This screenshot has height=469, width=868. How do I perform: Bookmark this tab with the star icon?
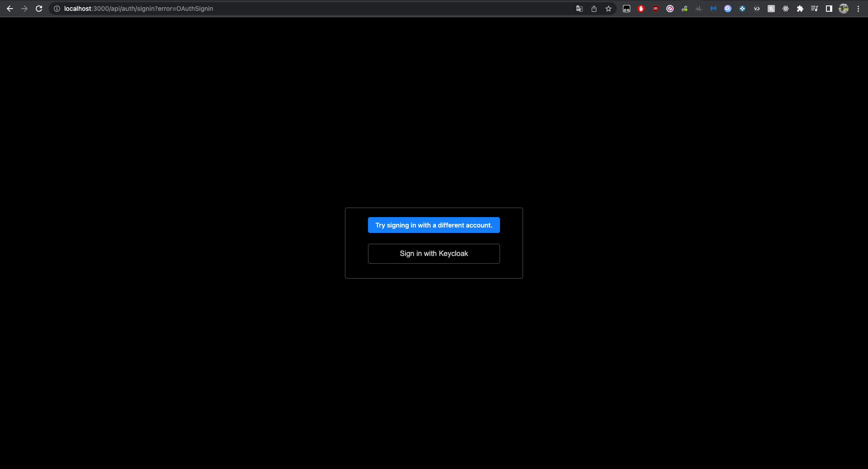pos(609,9)
